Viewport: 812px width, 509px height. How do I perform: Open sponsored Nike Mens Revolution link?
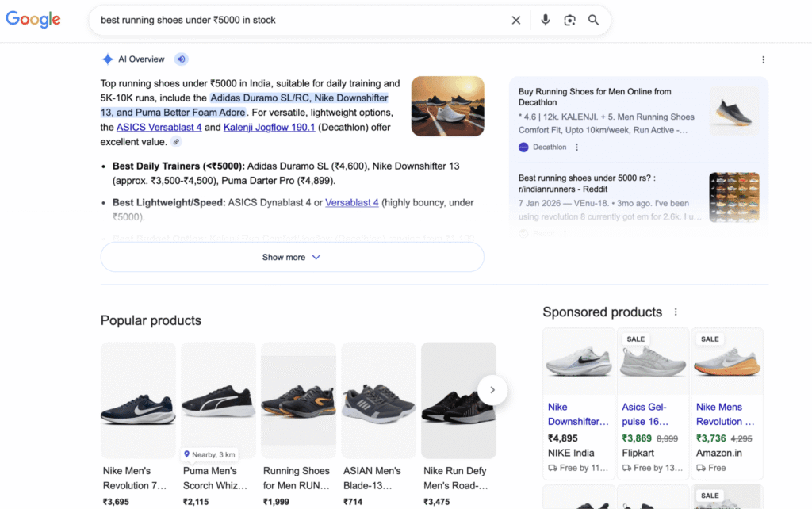pos(725,414)
